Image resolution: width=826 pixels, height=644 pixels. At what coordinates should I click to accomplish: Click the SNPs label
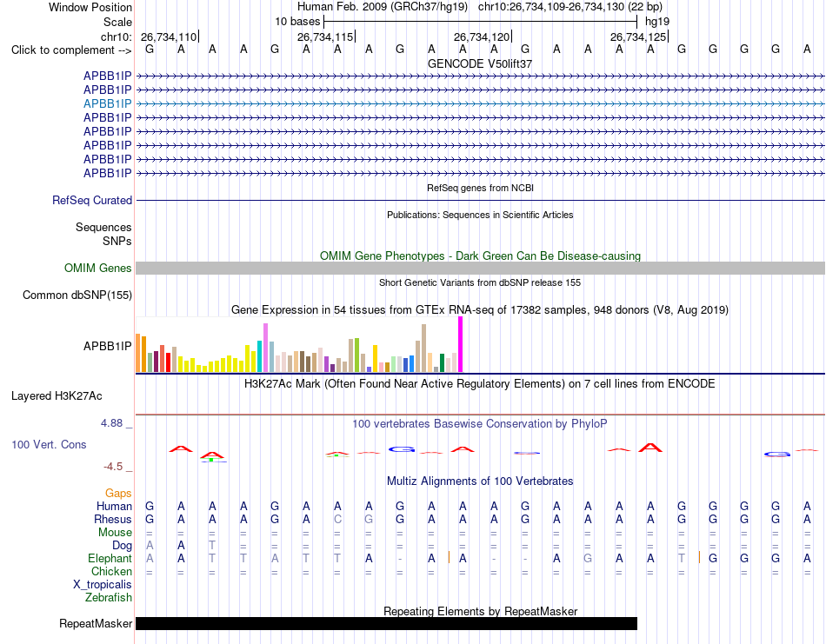(117, 241)
